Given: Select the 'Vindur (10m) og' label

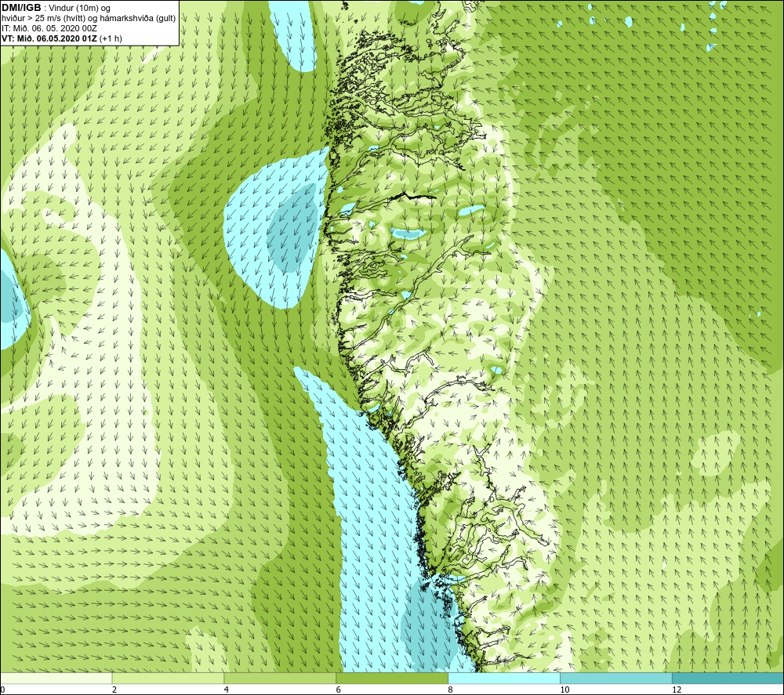Looking at the screenshot, I should pos(80,9).
